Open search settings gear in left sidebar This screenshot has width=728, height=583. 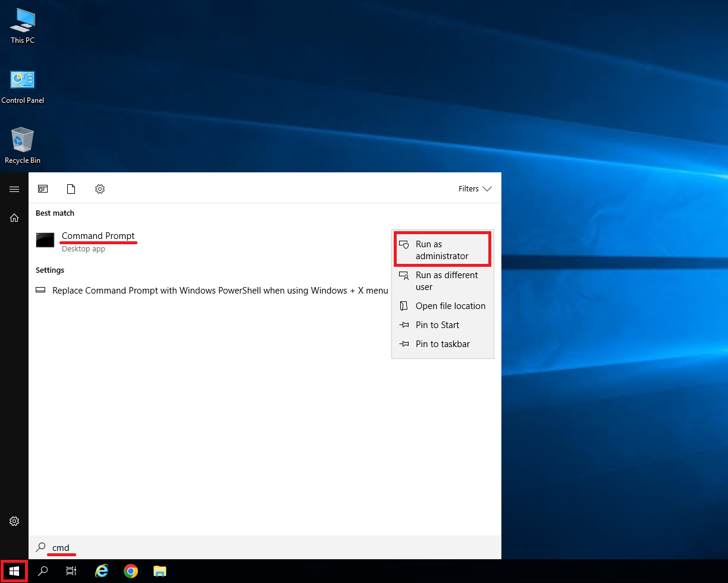pos(14,521)
